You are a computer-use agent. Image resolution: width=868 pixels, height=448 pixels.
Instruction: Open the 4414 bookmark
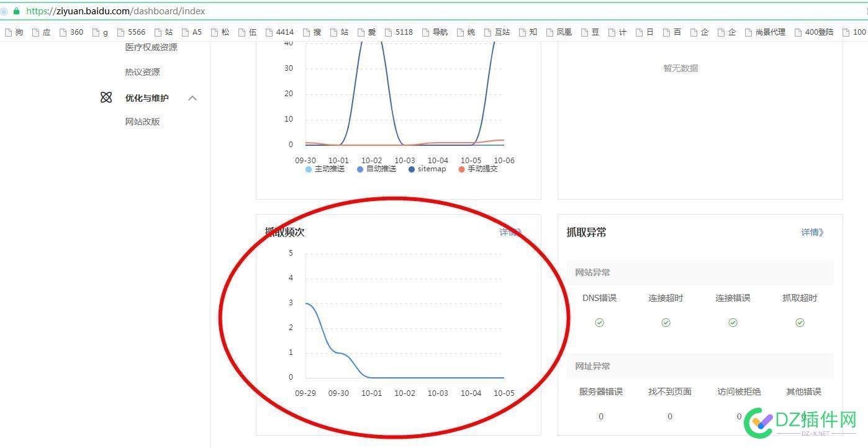[279, 32]
